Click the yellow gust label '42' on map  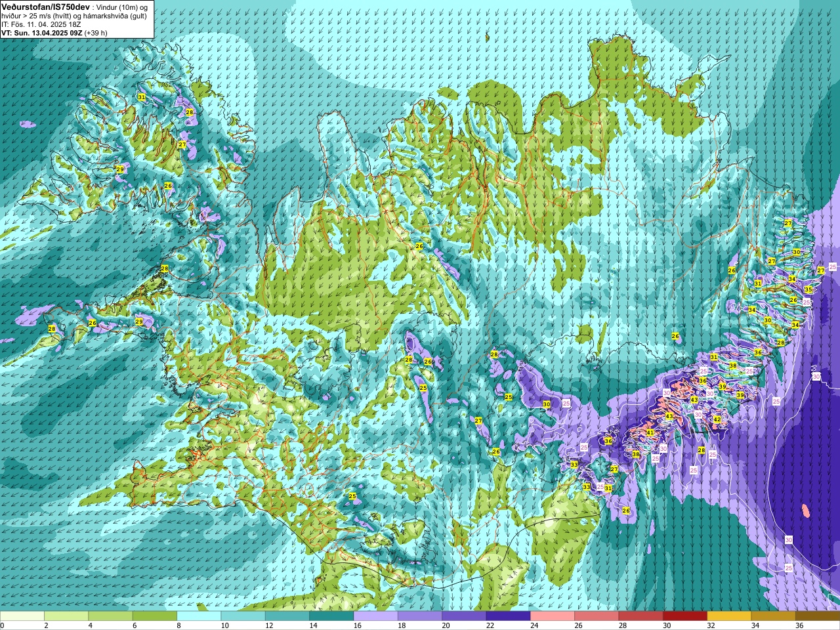(717, 419)
